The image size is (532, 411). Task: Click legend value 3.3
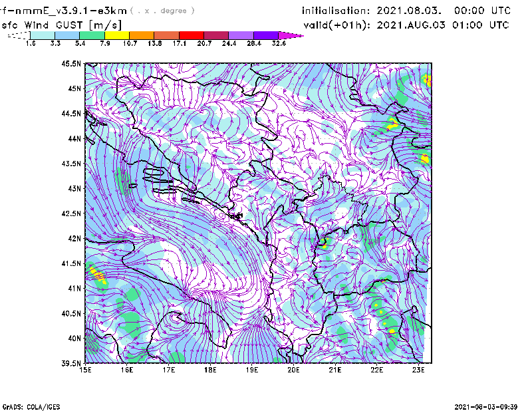click(55, 43)
